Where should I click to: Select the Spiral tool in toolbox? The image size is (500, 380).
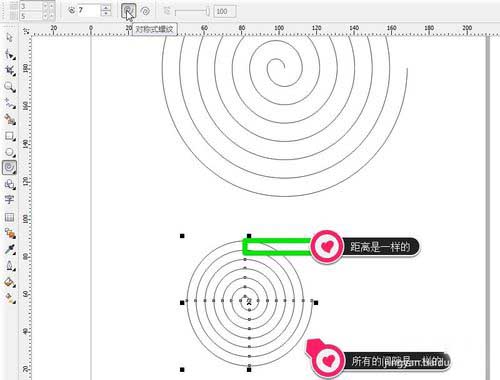(9, 167)
